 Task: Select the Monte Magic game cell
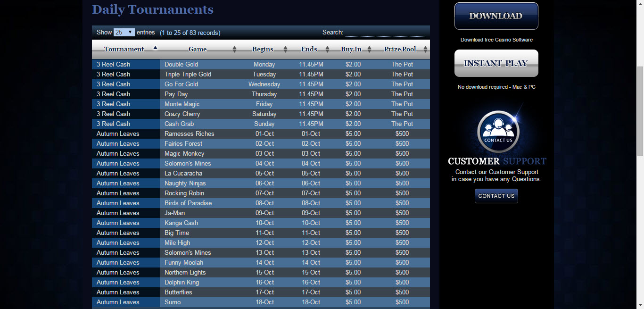(x=199, y=104)
